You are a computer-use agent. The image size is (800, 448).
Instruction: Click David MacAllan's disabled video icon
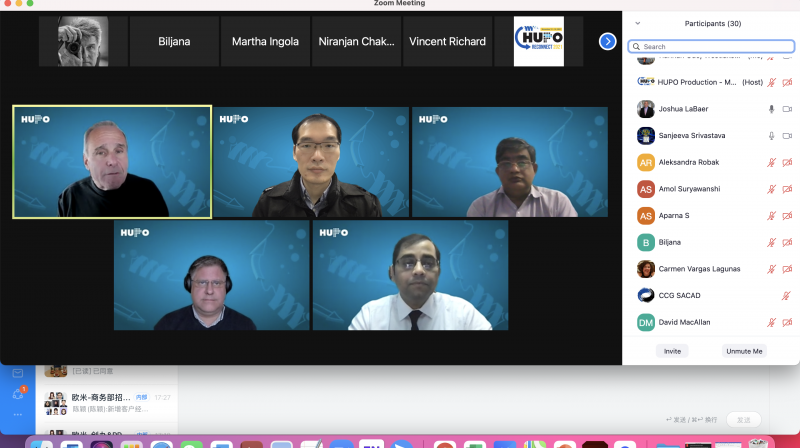pyautogui.click(x=787, y=322)
